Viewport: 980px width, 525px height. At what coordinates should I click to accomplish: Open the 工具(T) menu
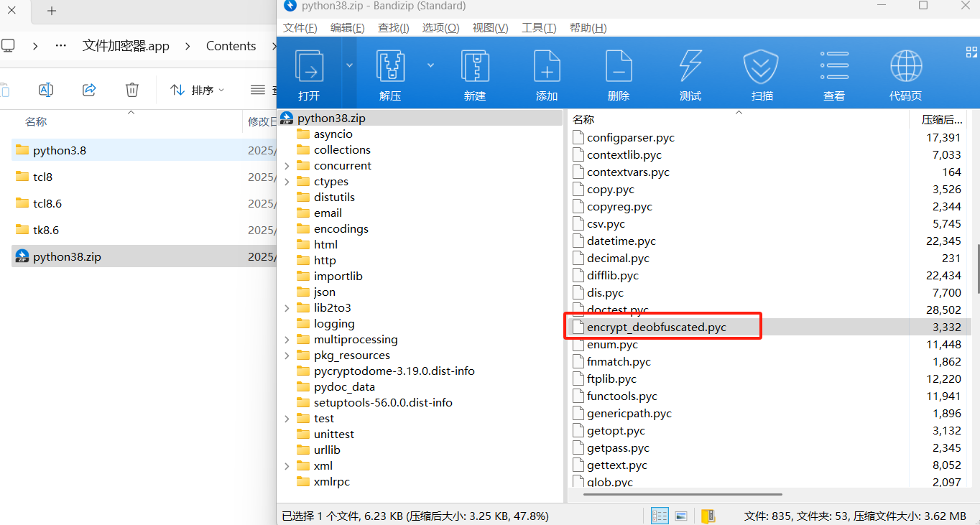point(539,28)
